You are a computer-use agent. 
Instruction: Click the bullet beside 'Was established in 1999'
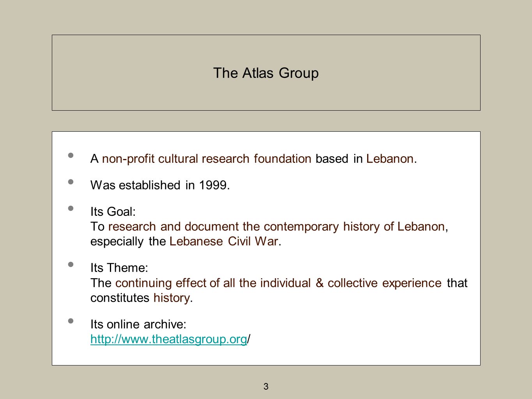(71, 182)
